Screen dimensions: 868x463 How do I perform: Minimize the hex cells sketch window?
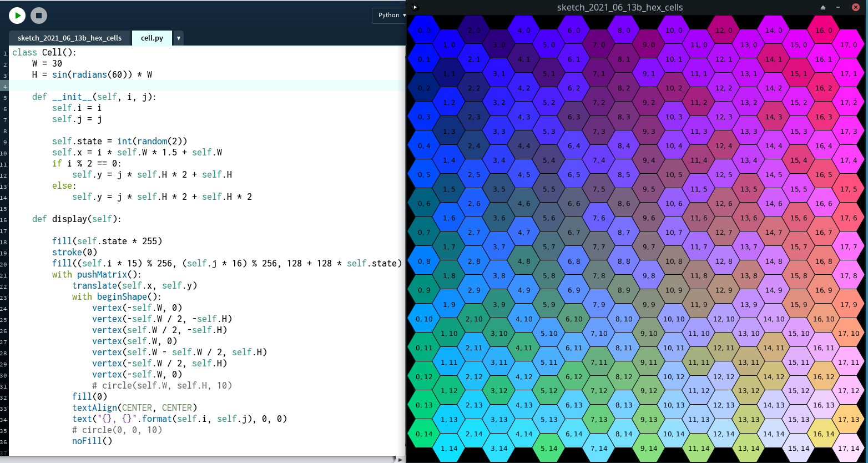[x=839, y=7]
